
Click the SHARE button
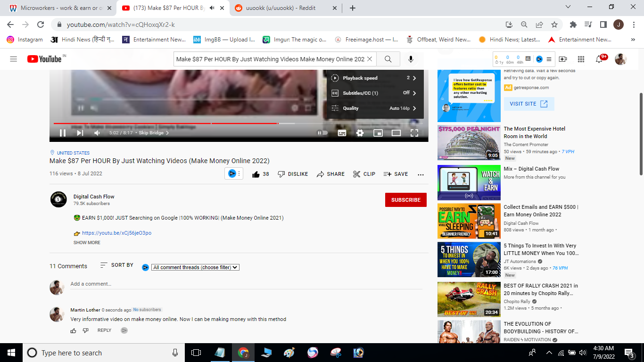[x=330, y=174]
